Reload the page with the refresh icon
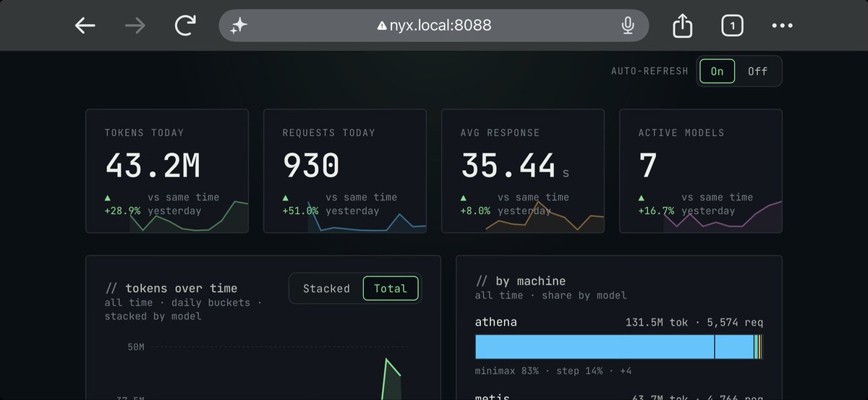 tap(185, 26)
